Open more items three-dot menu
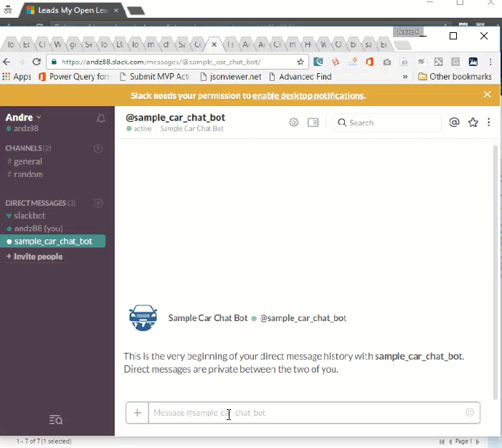 tap(489, 123)
